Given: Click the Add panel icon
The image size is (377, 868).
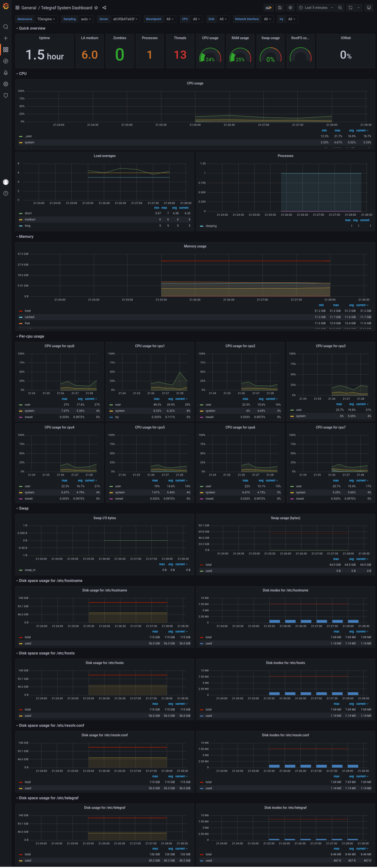Looking at the screenshot, I should [268, 8].
